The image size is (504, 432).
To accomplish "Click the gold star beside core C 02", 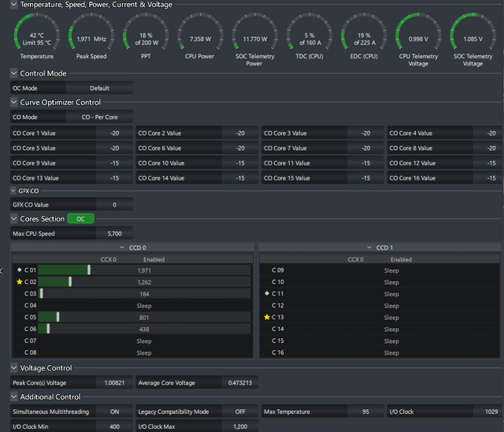I will pyautogui.click(x=19, y=281).
